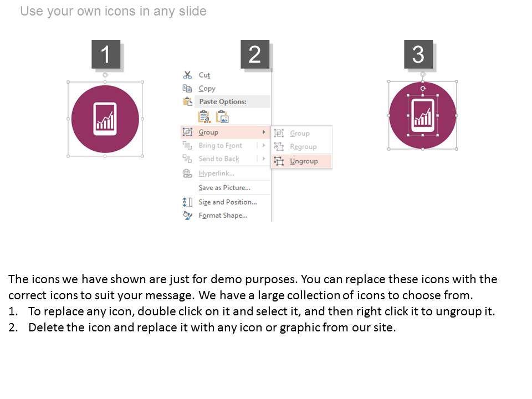Expand the Bring to Front submenu arrow
Screen dimensions: 532x399
click(264, 145)
